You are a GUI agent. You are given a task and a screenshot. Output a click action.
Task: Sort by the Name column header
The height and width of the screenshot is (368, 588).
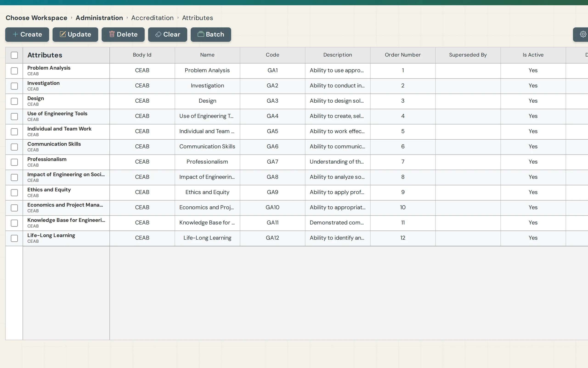click(207, 55)
